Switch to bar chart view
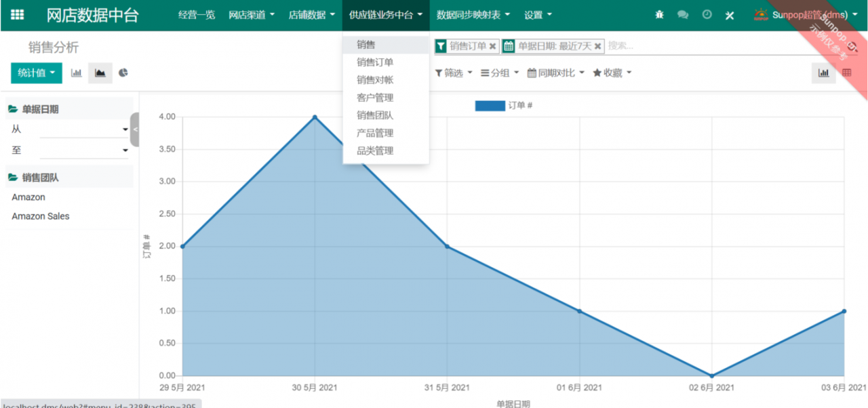 point(77,73)
